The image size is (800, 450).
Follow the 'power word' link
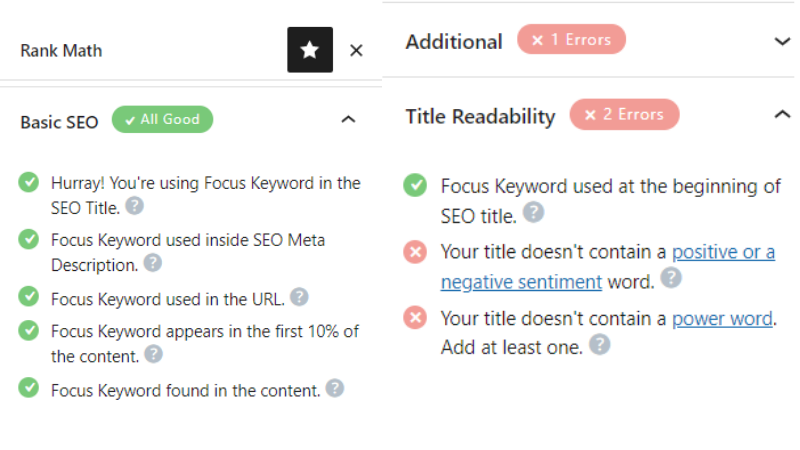click(722, 319)
